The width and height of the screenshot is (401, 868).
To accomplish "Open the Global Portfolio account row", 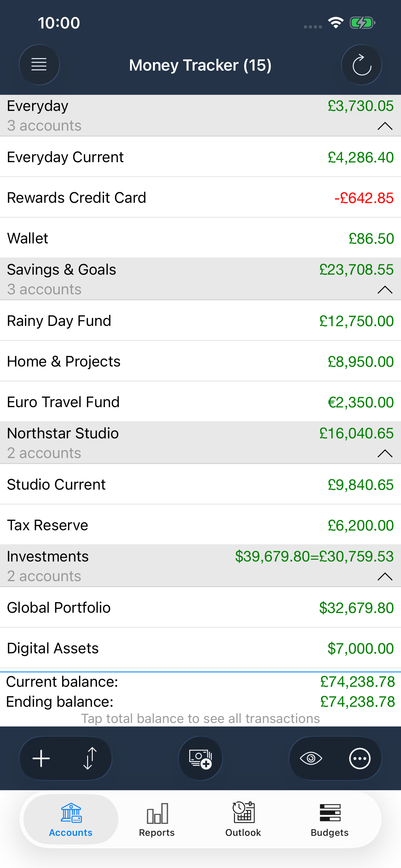I will [200, 607].
